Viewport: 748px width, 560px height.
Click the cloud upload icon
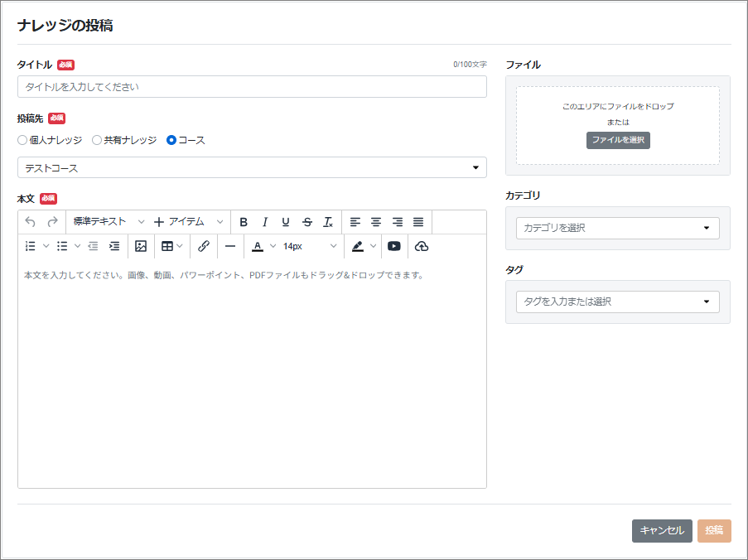click(x=422, y=246)
